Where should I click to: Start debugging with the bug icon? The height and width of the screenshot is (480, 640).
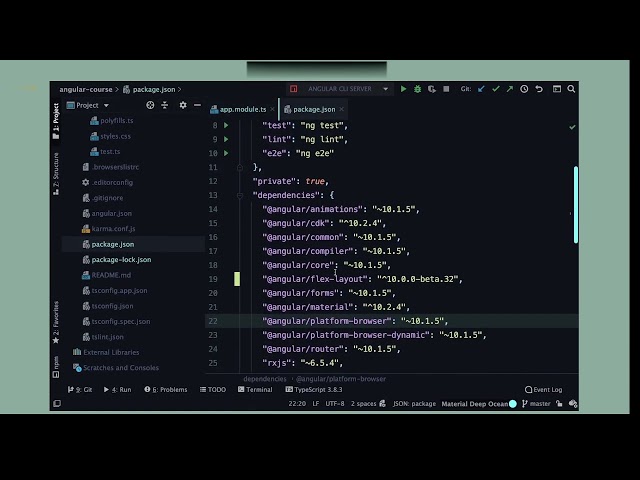click(x=418, y=89)
